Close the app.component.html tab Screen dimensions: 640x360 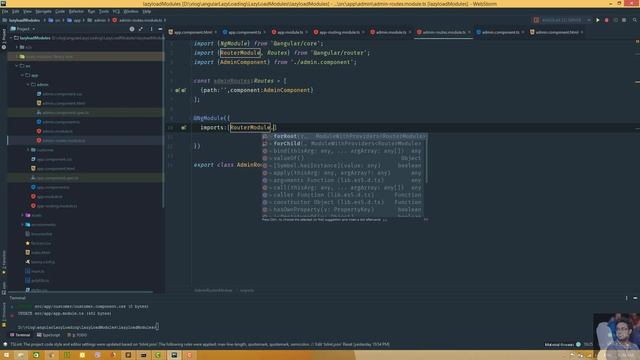[216, 32]
